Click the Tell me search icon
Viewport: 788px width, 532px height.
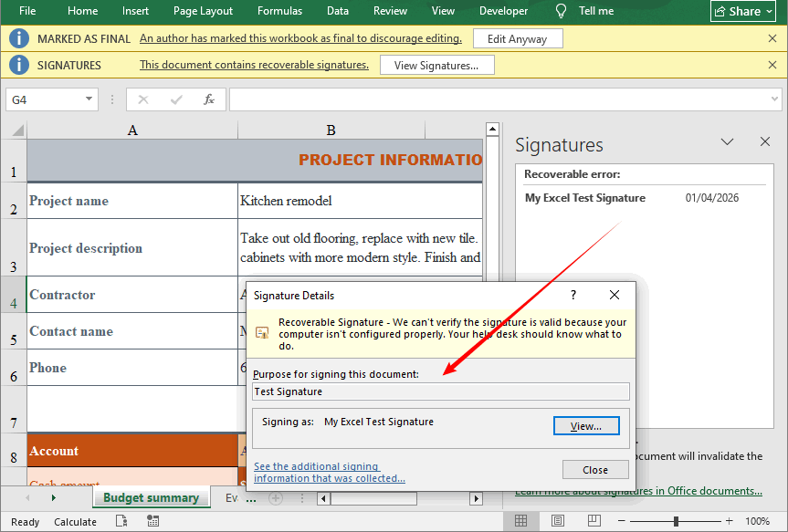pos(560,11)
